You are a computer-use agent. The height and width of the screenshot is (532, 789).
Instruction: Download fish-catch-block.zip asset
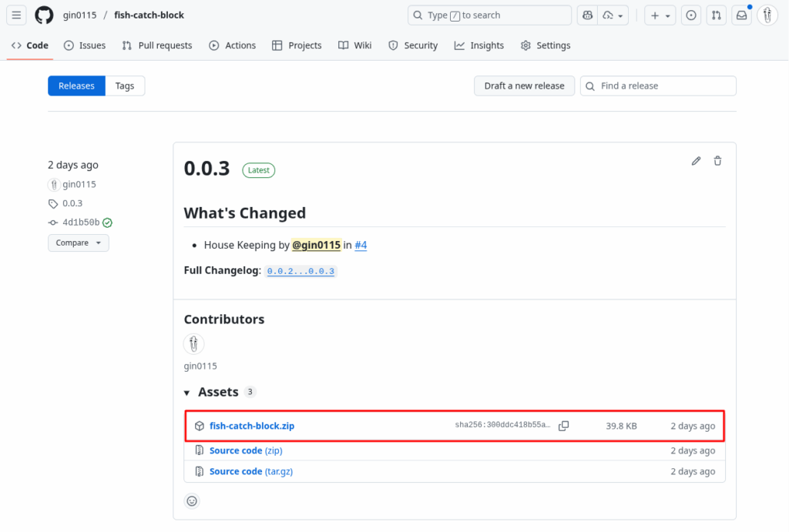[252, 426]
